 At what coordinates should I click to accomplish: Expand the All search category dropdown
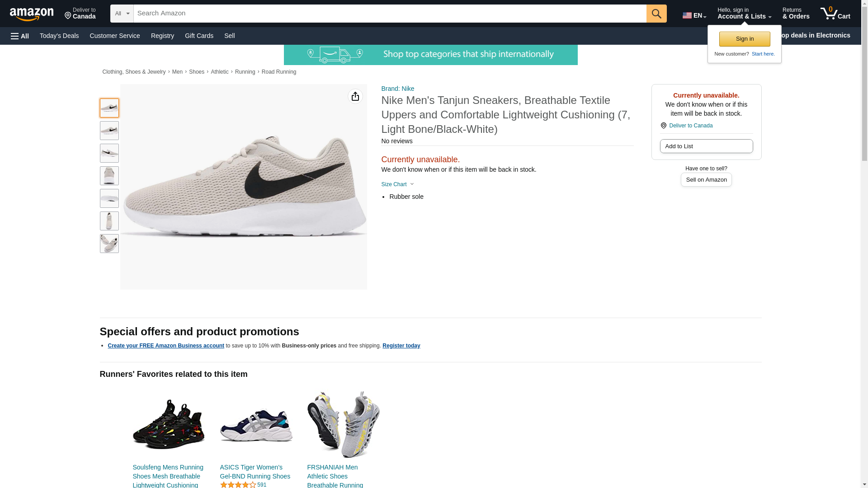point(122,14)
